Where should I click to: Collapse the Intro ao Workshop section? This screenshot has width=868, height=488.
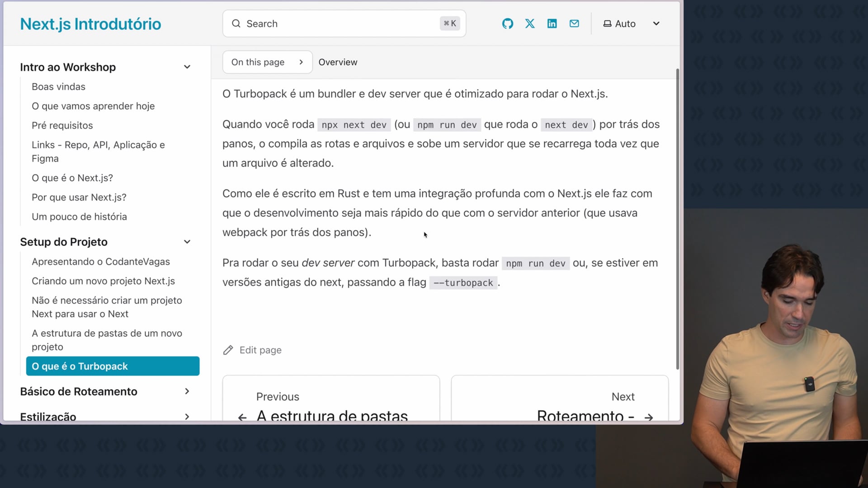(187, 67)
